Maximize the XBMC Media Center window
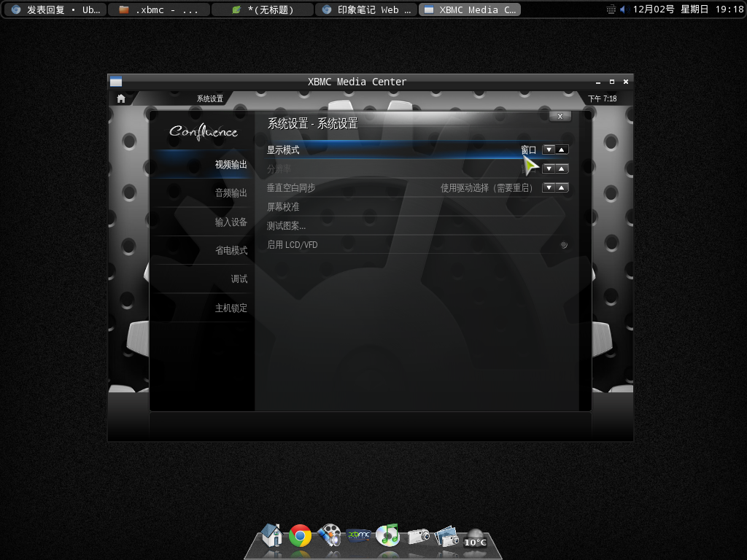The image size is (747, 560). click(612, 82)
